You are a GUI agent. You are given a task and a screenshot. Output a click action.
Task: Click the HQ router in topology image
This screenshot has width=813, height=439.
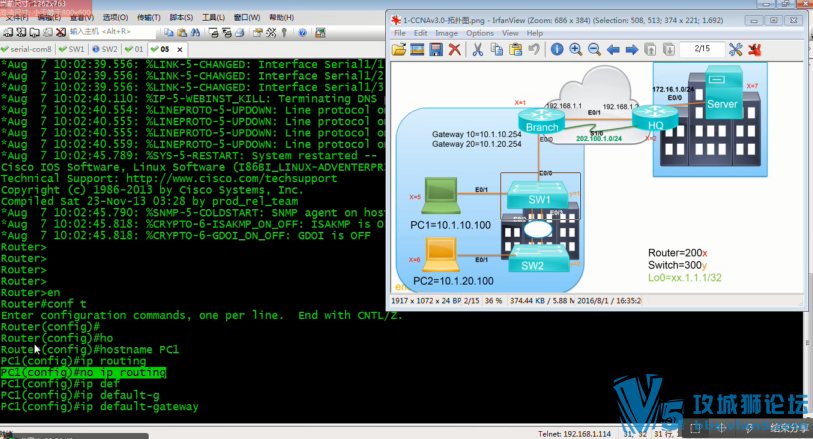pos(655,118)
